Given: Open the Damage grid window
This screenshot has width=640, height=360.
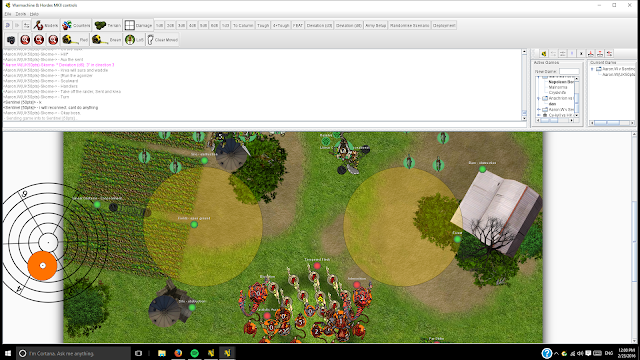Looking at the screenshot, I should 138,25.
